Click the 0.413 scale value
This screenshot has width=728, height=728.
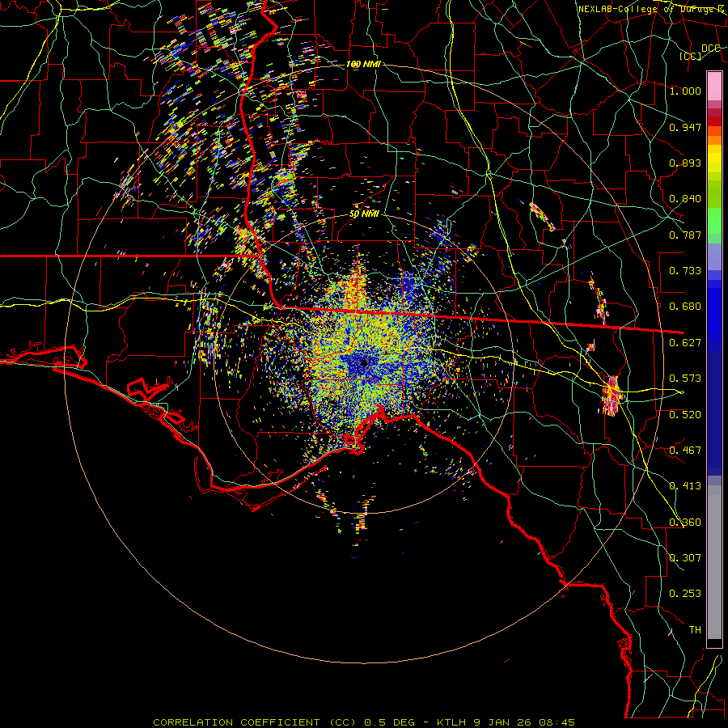click(x=685, y=486)
